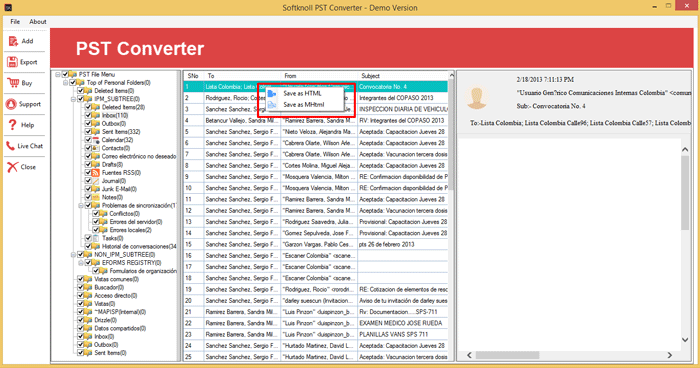Click the Live Chat phone icon
This screenshot has height=368, width=700.
10,146
